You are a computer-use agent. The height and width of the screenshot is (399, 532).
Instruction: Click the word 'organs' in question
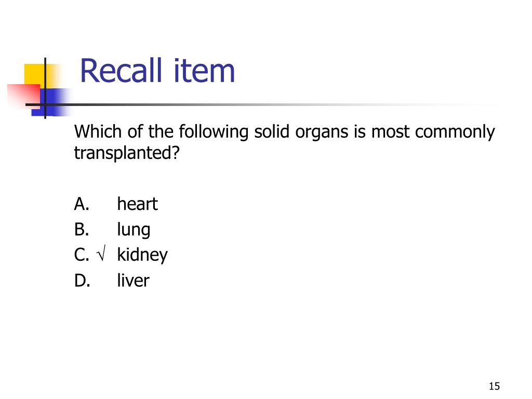coord(322,132)
